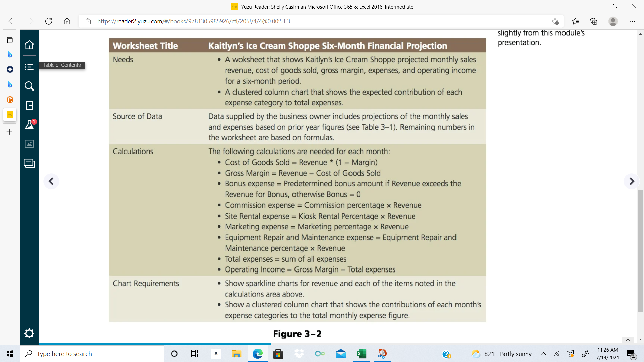Open the bookmarks panel icon
The width and height of the screenshot is (644, 362).
(x=29, y=106)
